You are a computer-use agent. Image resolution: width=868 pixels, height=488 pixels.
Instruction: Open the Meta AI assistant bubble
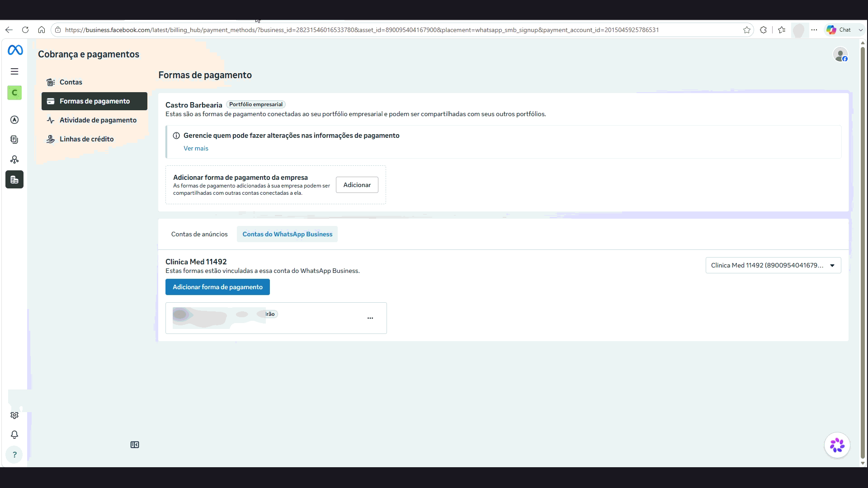tap(837, 445)
